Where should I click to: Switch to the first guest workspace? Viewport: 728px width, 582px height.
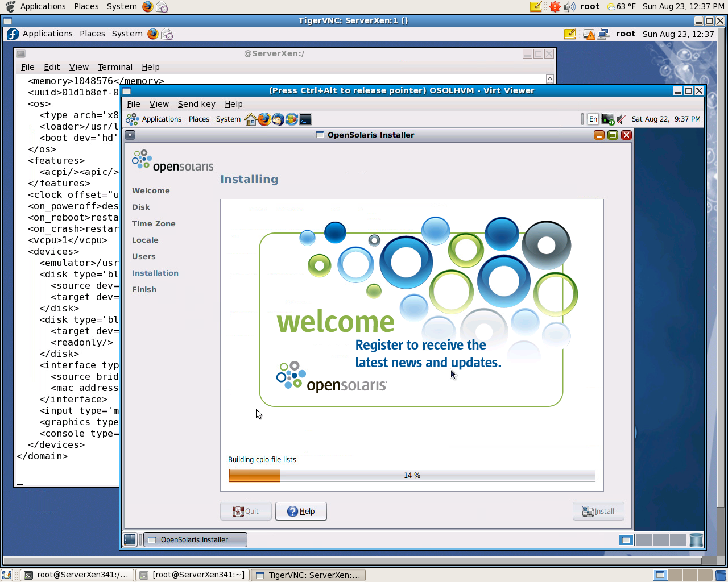[626, 540]
